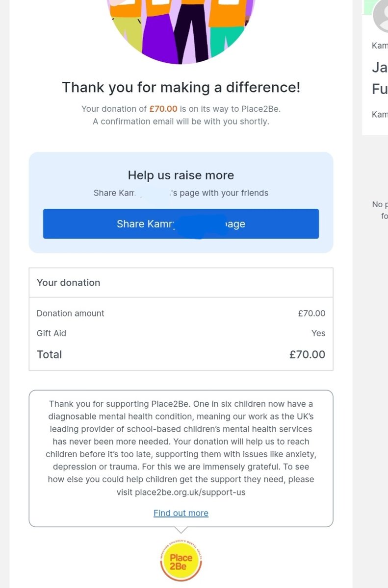Click the Help us raise more heading
388x588 pixels.
181,175
